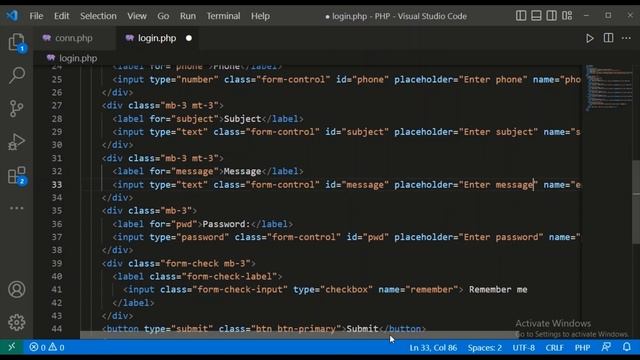The height and width of the screenshot is (360, 640).
Task: Open the Selection menu
Action: click(x=98, y=16)
